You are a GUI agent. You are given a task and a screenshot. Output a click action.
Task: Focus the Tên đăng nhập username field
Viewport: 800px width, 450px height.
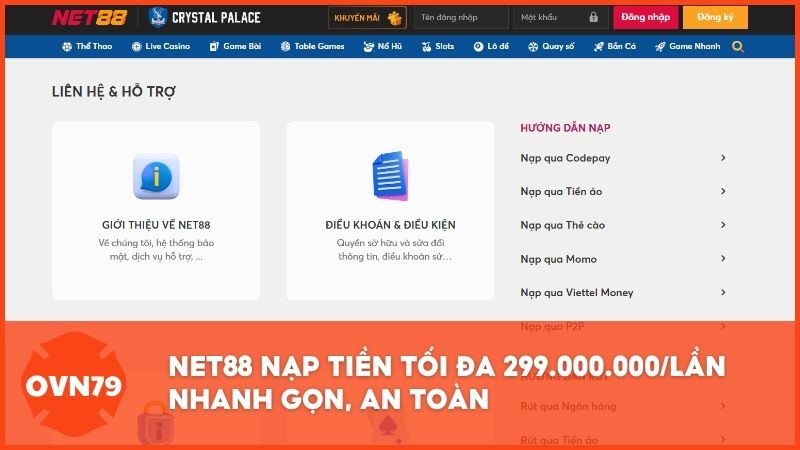coord(461,17)
